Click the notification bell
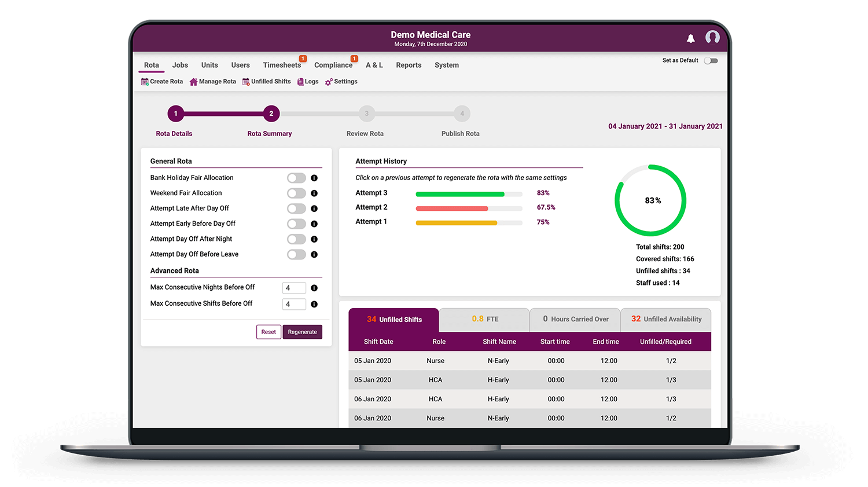Image resolution: width=868 pixels, height=487 pixels. coord(690,38)
